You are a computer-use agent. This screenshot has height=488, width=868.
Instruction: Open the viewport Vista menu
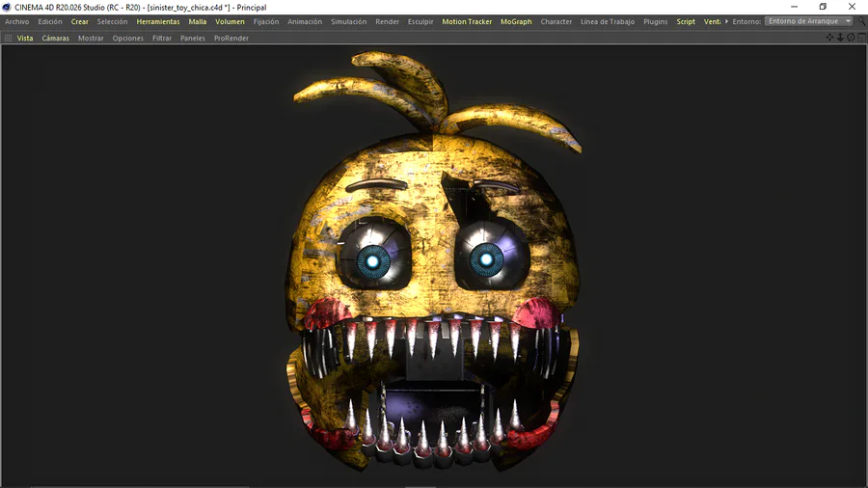(25, 39)
